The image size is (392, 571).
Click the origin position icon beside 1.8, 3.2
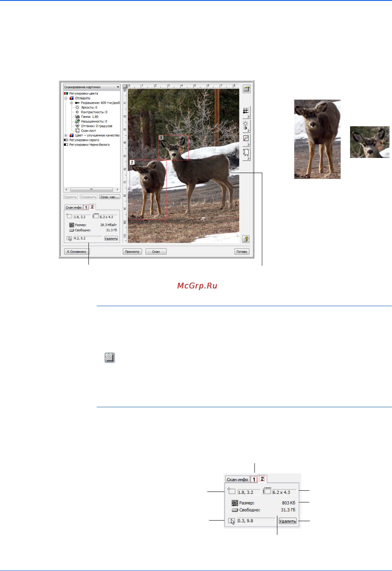[69, 216]
